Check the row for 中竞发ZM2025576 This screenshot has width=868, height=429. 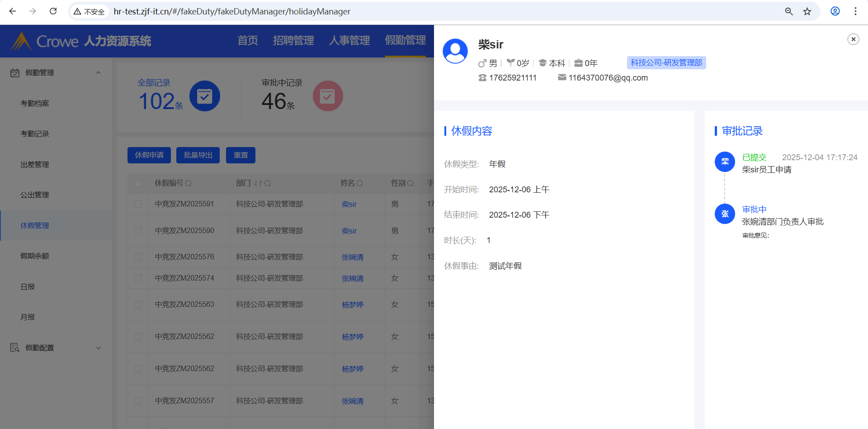[138, 257]
